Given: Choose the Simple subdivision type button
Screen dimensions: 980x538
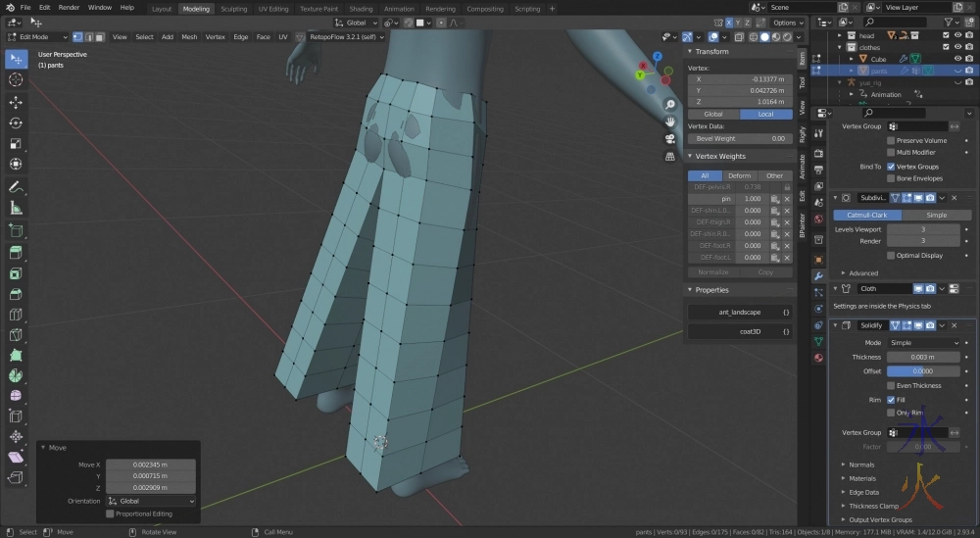Looking at the screenshot, I should (x=937, y=215).
